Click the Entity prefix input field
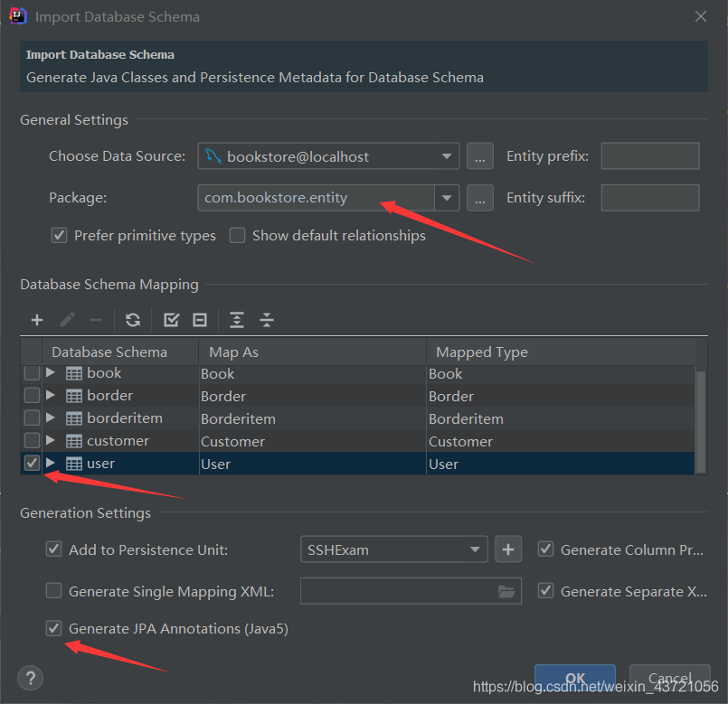The height and width of the screenshot is (704, 728). coord(650,156)
